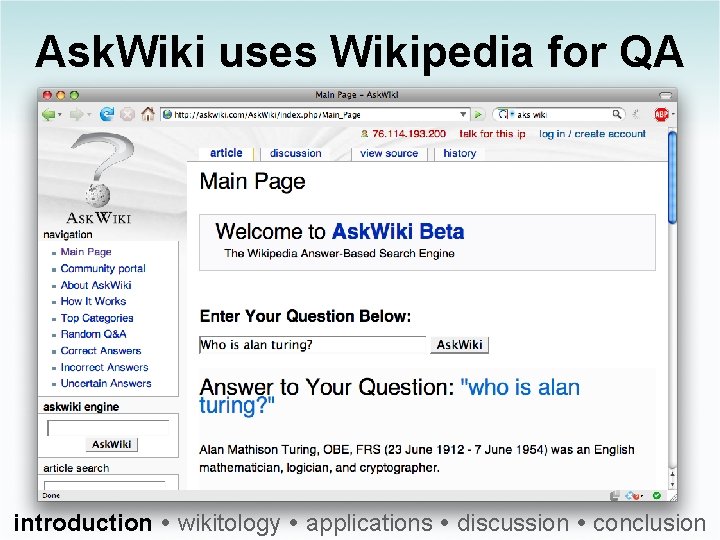Open the Uncertain Answers link
Viewport: 720px width, 540px height.
tap(106, 383)
